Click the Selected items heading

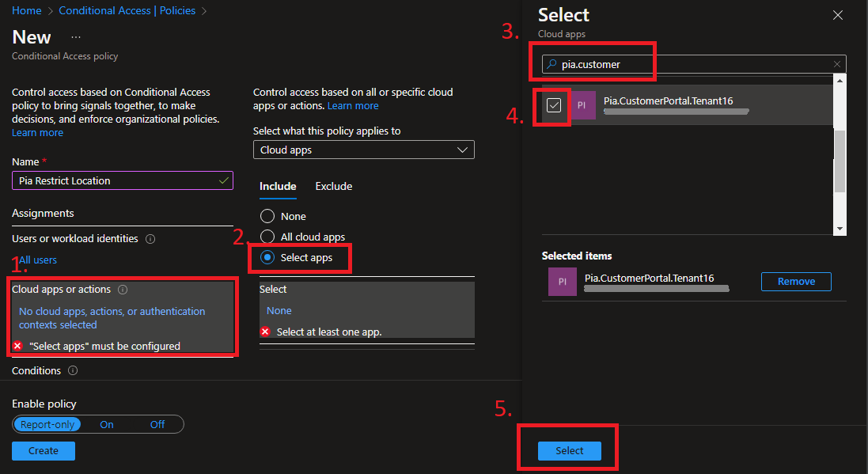(577, 256)
